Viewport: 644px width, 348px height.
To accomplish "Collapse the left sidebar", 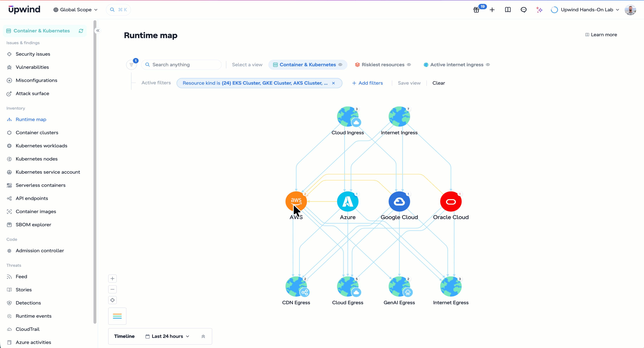I will tap(98, 31).
